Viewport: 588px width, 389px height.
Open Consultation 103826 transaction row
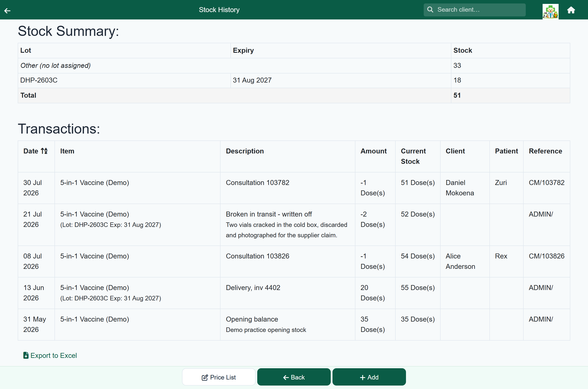click(294, 261)
